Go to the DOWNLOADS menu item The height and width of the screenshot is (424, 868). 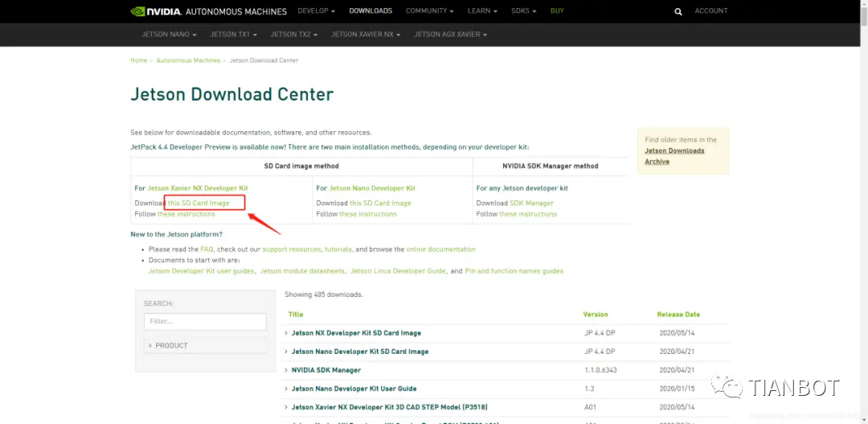(x=371, y=11)
